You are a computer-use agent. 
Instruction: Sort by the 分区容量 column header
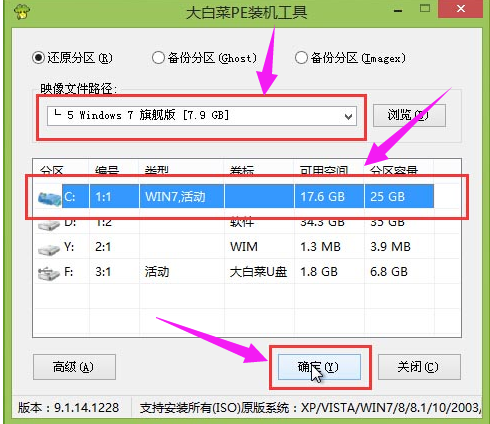click(x=393, y=171)
